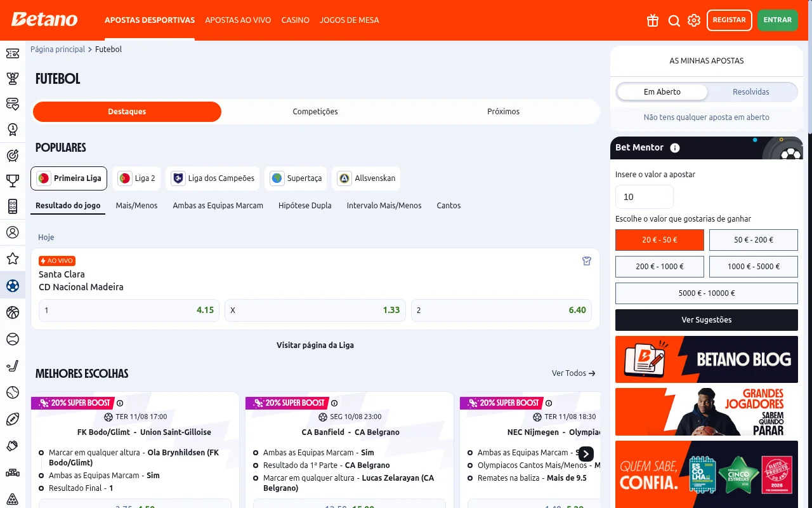Select the Destaques tab

click(127, 112)
